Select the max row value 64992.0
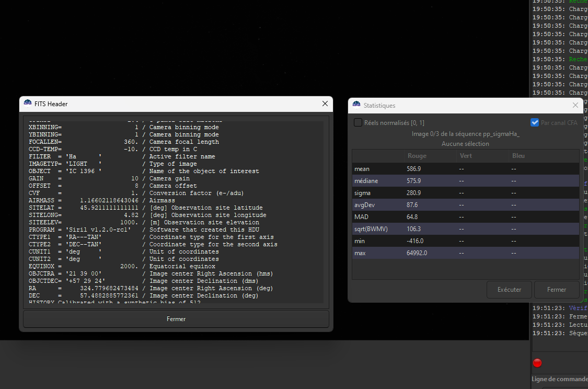Viewport: 588px width, 389px height. [417, 253]
